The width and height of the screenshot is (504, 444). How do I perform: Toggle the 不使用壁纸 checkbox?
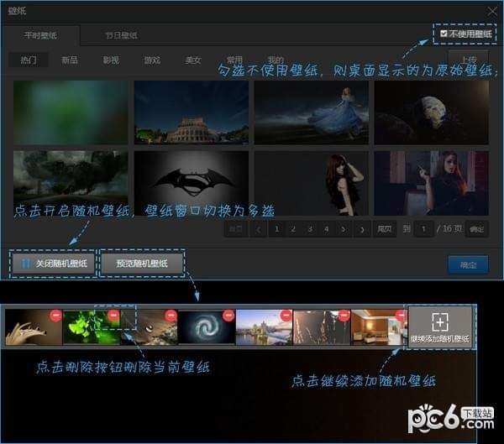coord(444,34)
